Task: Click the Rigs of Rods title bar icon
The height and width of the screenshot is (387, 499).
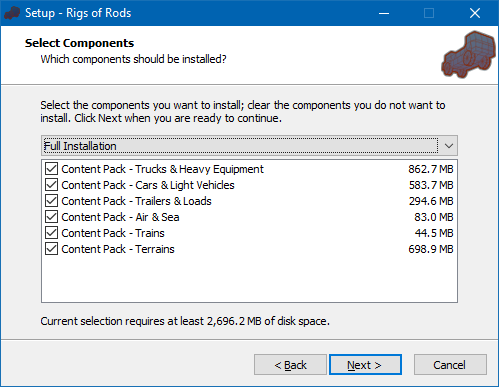Action: pyautogui.click(x=12, y=13)
